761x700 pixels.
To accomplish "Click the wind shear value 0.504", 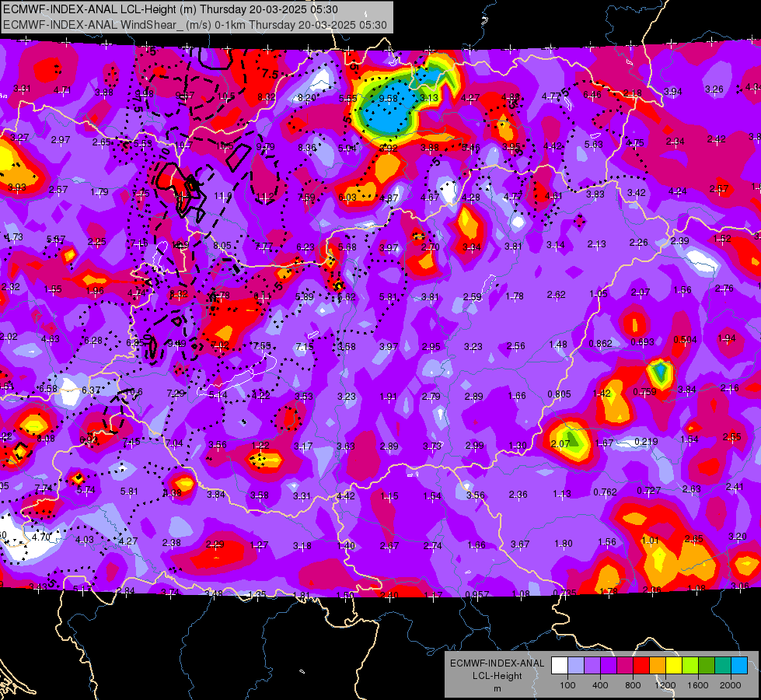I will click(x=685, y=340).
